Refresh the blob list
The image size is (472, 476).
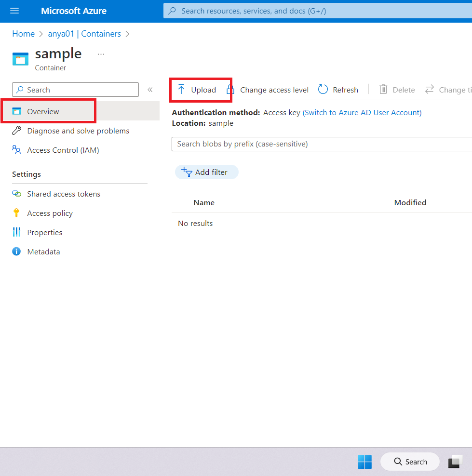(338, 90)
